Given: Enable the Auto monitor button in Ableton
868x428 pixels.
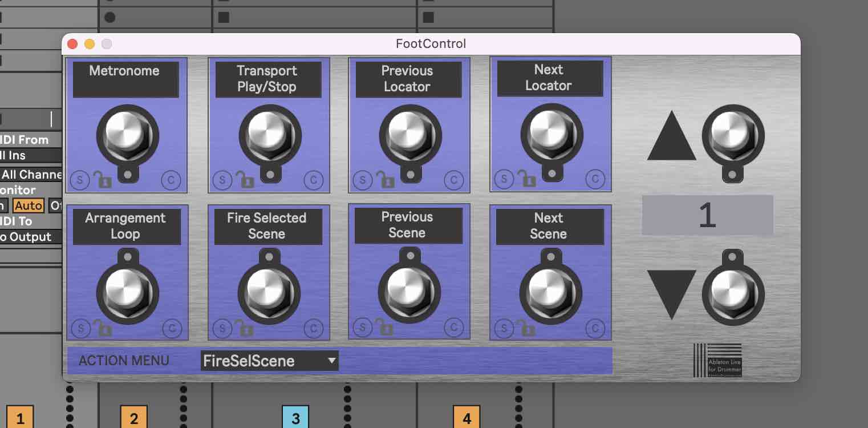Looking at the screenshot, I should coord(29,205).
